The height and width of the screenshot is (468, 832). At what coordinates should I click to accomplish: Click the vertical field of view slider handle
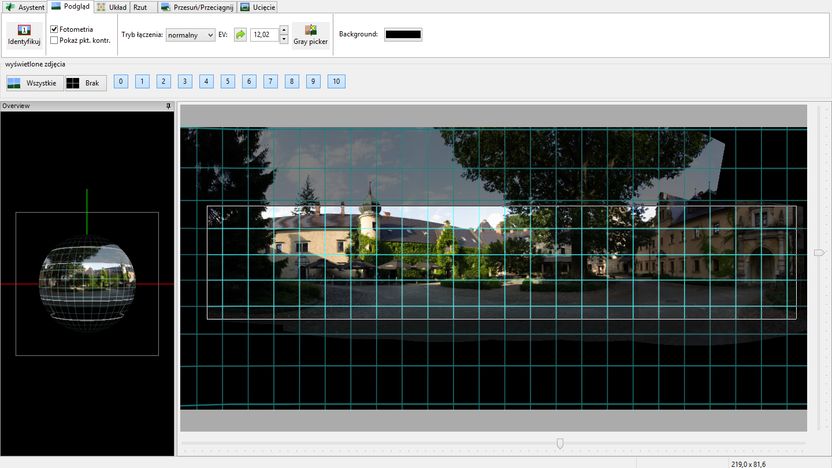click(819, 253)
